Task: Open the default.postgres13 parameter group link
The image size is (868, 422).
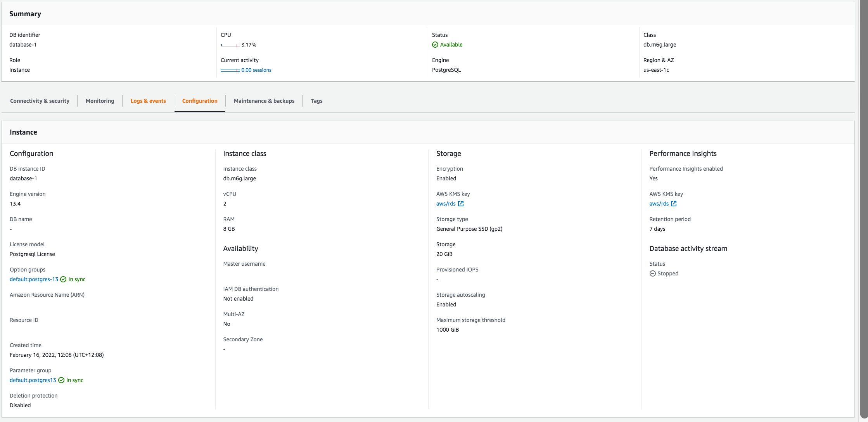Action: pos(33,380)
